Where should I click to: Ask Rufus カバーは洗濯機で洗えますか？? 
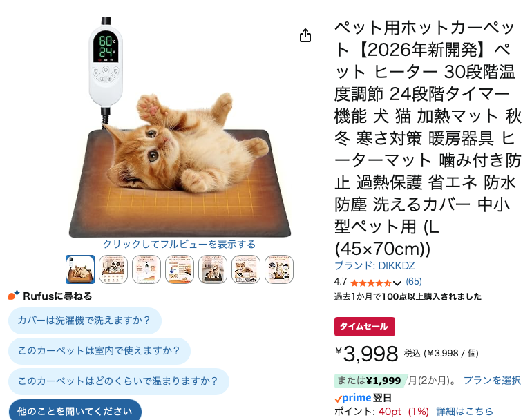coord(85,321)
